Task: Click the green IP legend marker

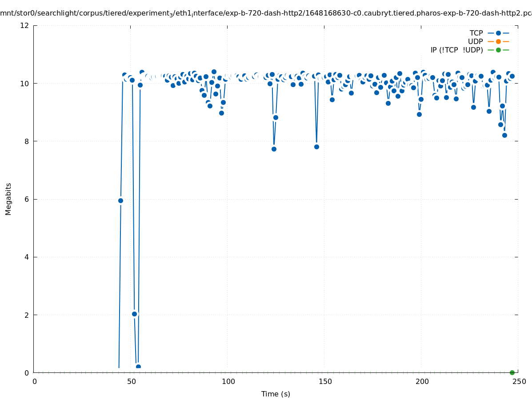Action: click(498, 50)
